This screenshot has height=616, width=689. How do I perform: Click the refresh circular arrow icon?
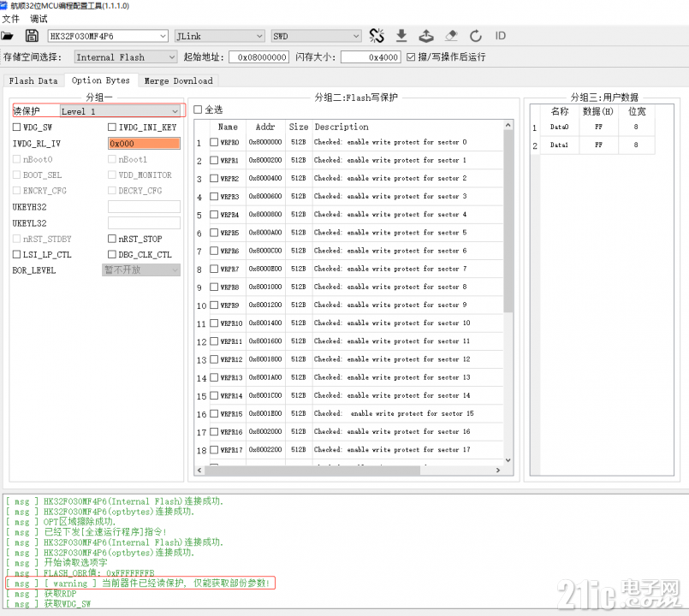(x=475, y=36)
